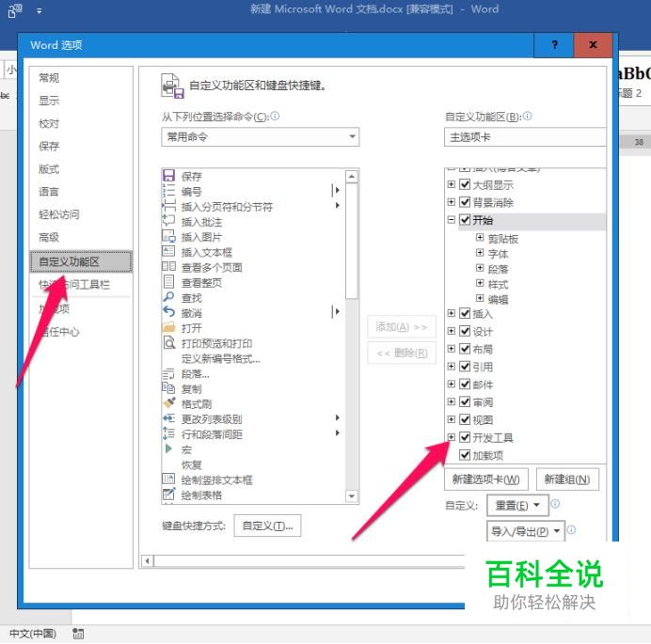
Task: Uncheck the 布局 checkbox
Action: pos(465,349)
